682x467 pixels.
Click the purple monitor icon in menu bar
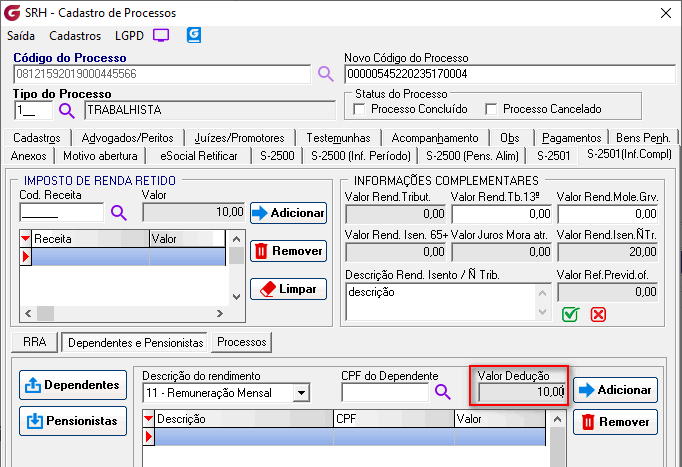pos(161,35)
